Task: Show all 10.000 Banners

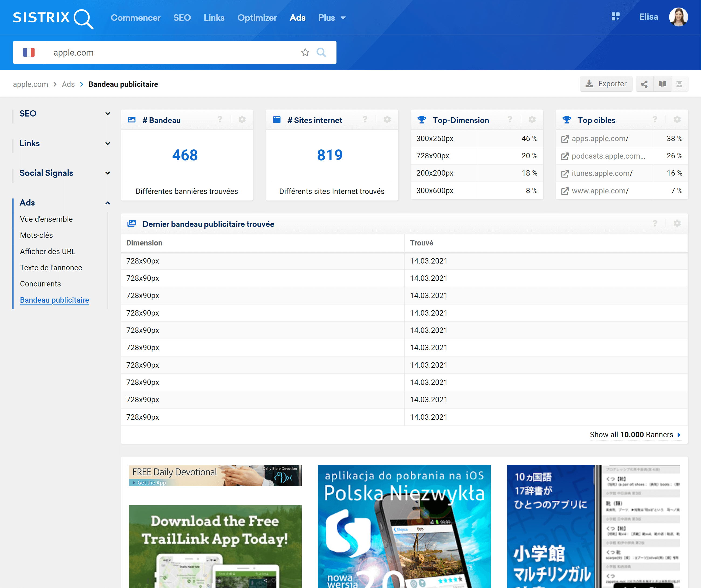Action: point(635,435)
